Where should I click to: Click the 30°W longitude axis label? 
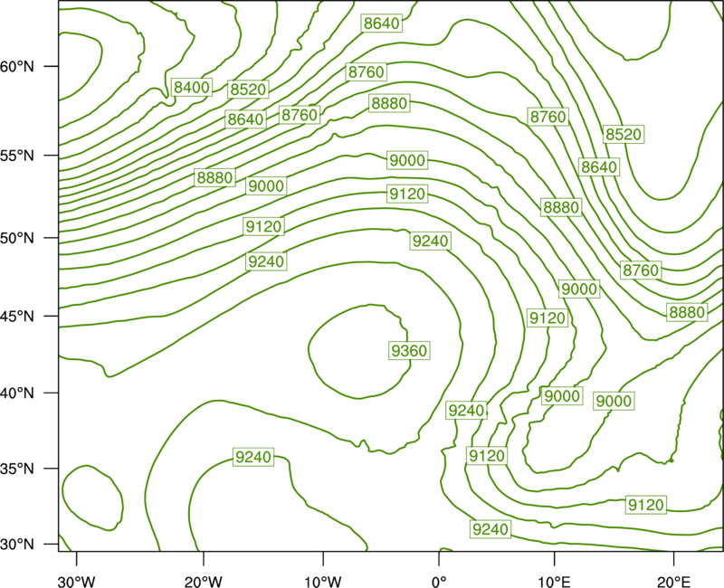[76, 582]
